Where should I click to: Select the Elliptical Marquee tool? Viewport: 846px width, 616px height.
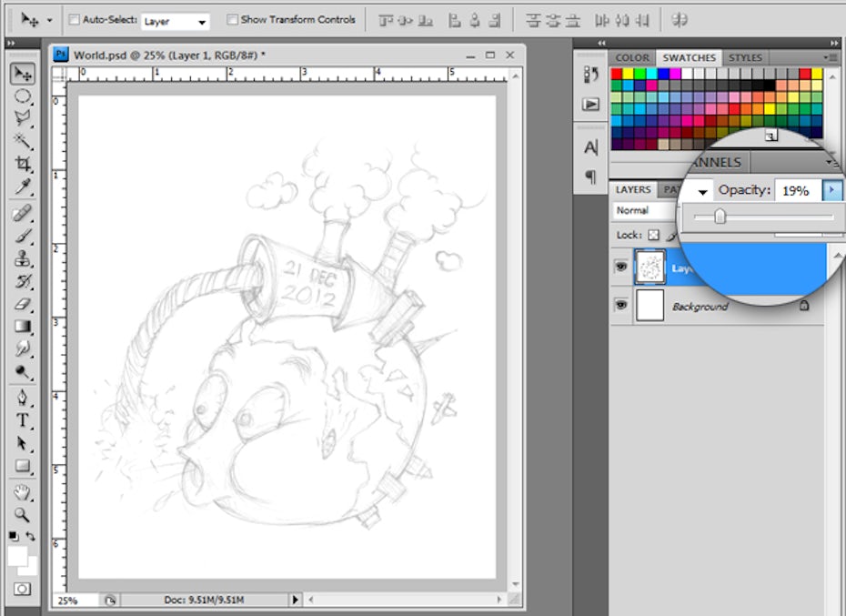23,96
